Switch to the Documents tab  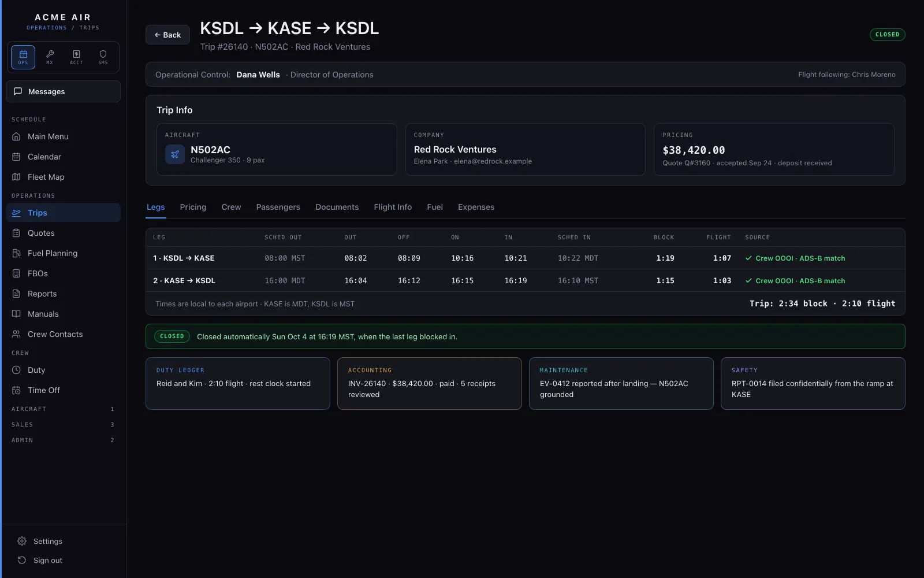point(337,207)
